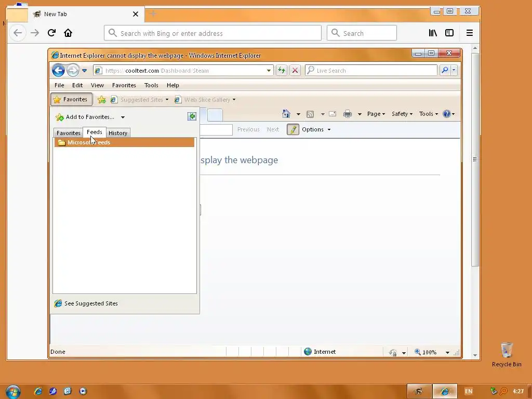Click the Internet Explorer taskbar button

click(445, 391)
